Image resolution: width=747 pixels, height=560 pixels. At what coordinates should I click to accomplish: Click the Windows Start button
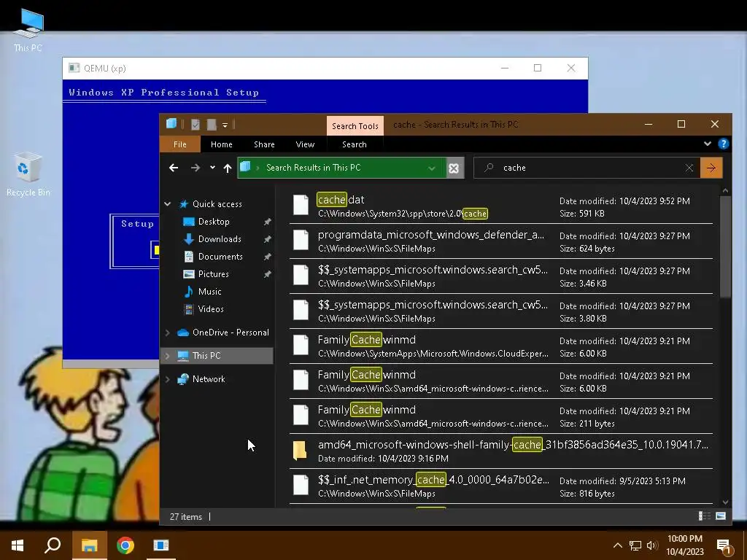(x=18, y=545)
